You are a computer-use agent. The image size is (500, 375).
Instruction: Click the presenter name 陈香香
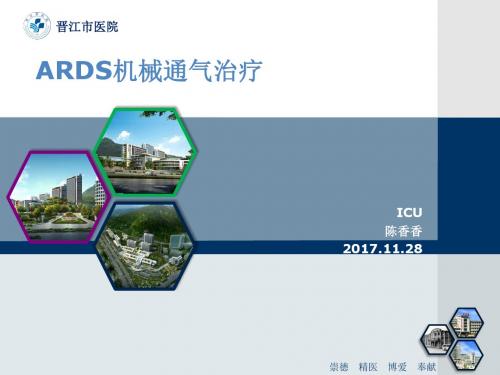tap(404, 231)
